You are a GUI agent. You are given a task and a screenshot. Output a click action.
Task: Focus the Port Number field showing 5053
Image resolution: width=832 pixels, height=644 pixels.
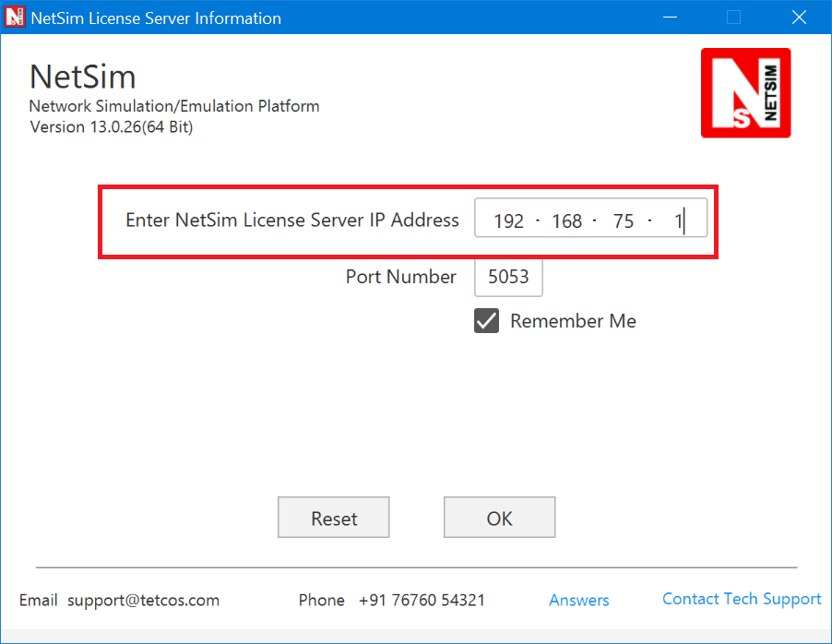tap(508, 277)
